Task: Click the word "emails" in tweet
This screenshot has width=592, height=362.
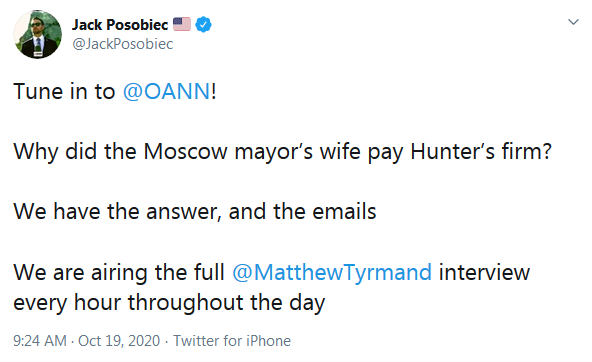Action: 344,211
